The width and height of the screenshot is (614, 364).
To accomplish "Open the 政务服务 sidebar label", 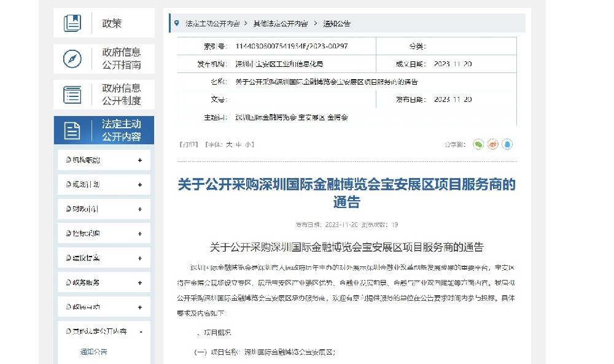I will [86, 282].
